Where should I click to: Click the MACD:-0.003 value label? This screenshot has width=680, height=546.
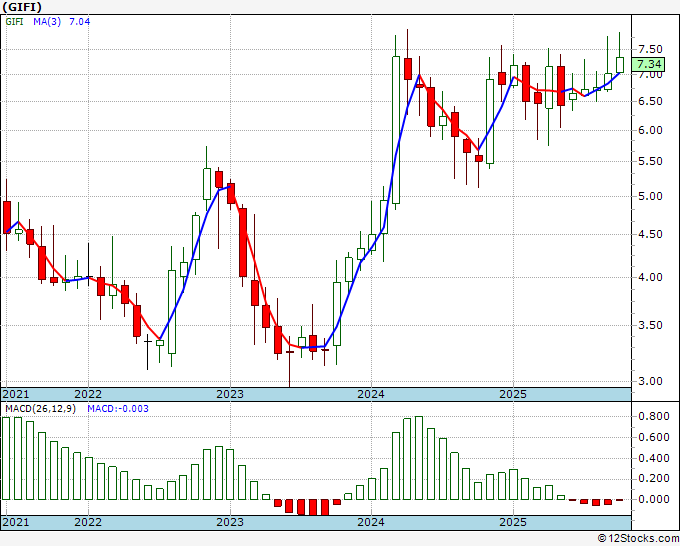118,409
